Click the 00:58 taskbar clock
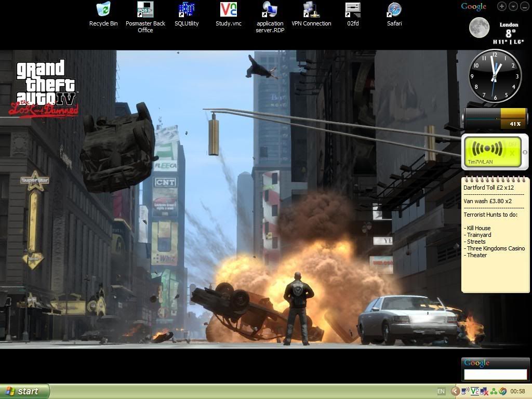The image size is (532, 399). (x=518, y=391)
